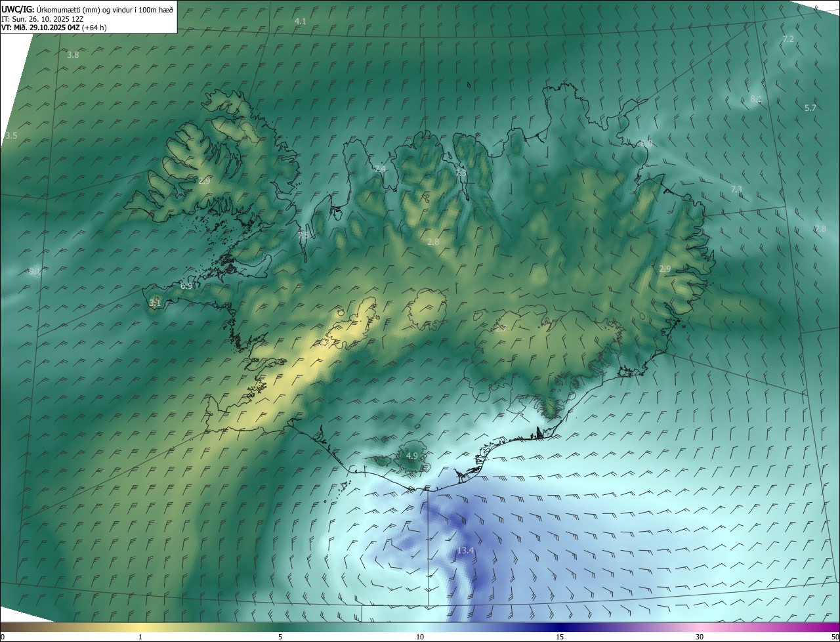Click the 3.8 value label
This screenshot has height=642, width=840.
[73, 55]
